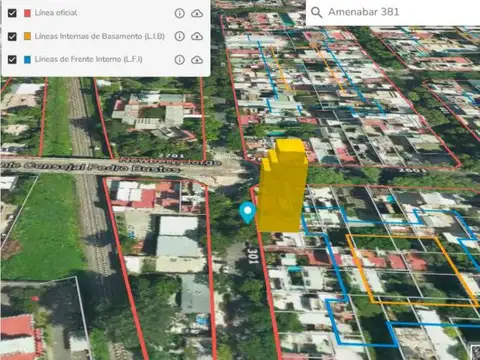This screenshot has width=480, height=360.
Task: Click the red Línea oficial color swatch
Action: pyautogui.click(x=27, y=13)
